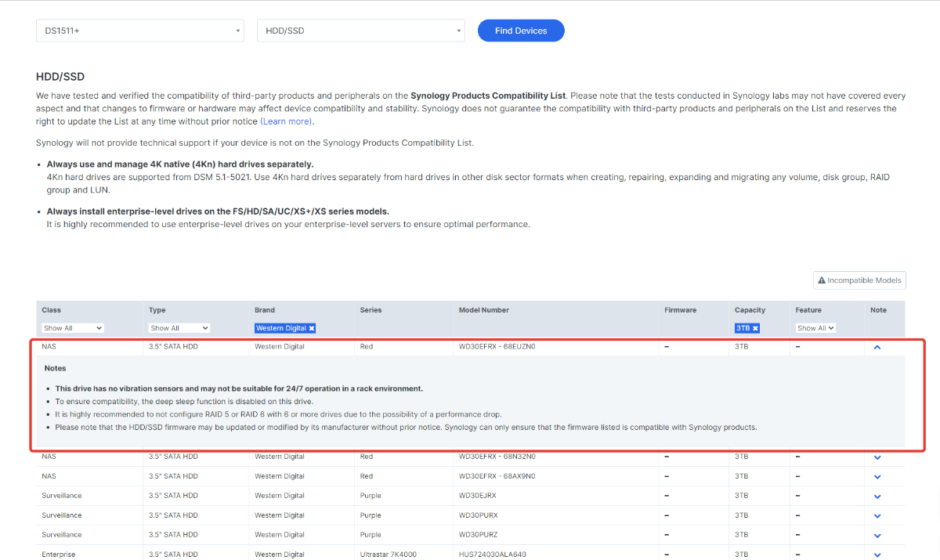Open the Class filter Show All dropdown
The image size is (940, 560).
click(73, 328)
